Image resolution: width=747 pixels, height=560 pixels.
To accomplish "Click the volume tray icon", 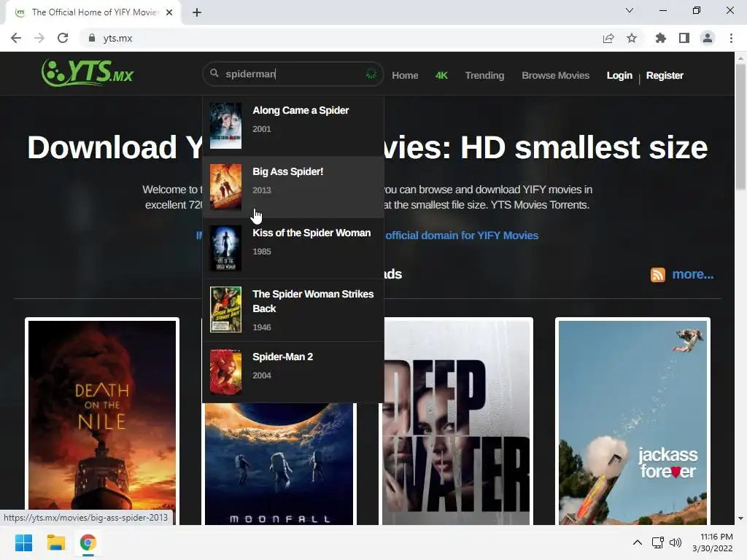I will point(676,542).
